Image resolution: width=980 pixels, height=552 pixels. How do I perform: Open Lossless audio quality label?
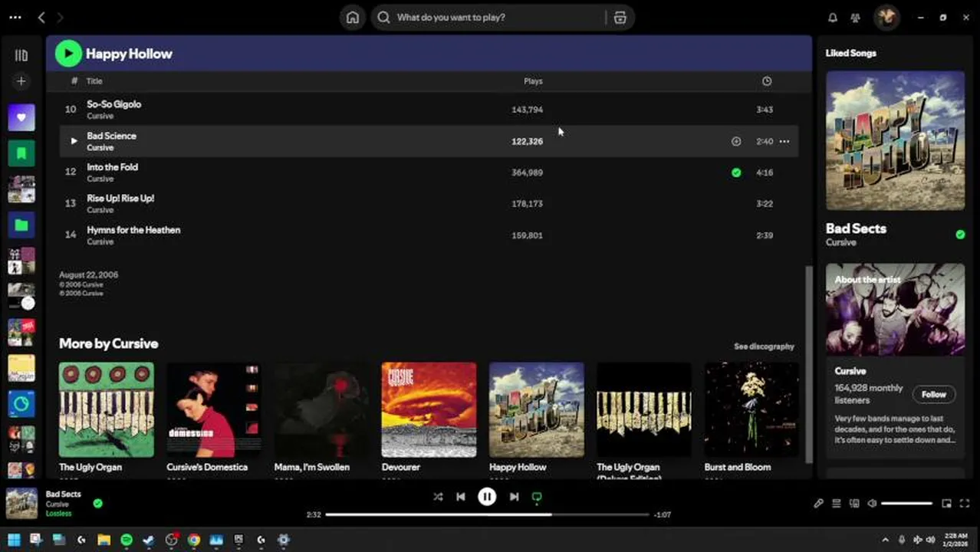[x=58, y=514]
